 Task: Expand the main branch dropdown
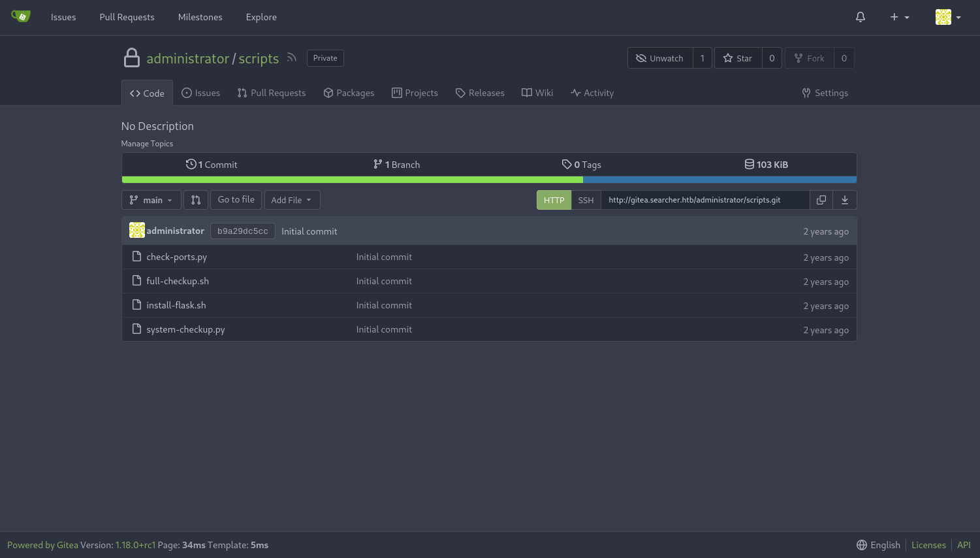pyautogui.click(x=151, y=200)
